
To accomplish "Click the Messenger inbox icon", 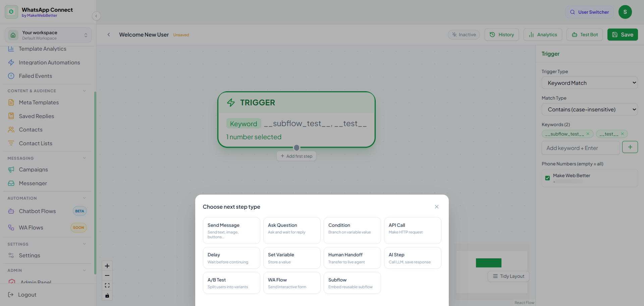I will 11,183.
